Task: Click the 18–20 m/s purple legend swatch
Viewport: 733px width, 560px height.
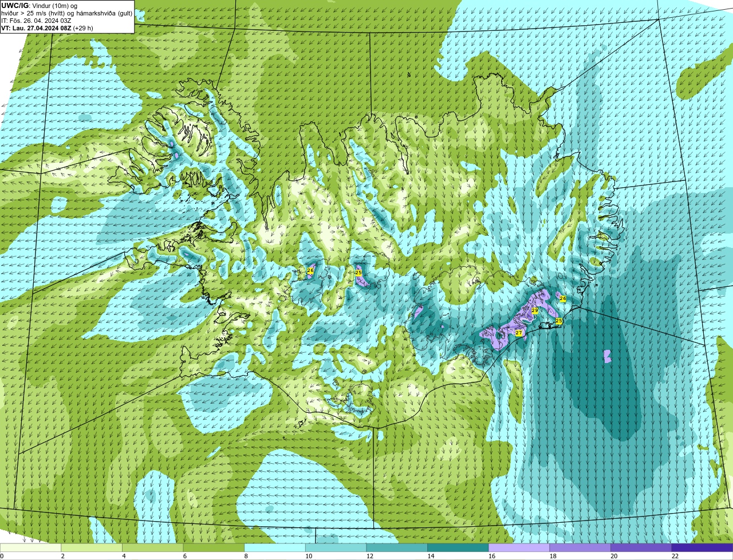Action: (580, 547)
